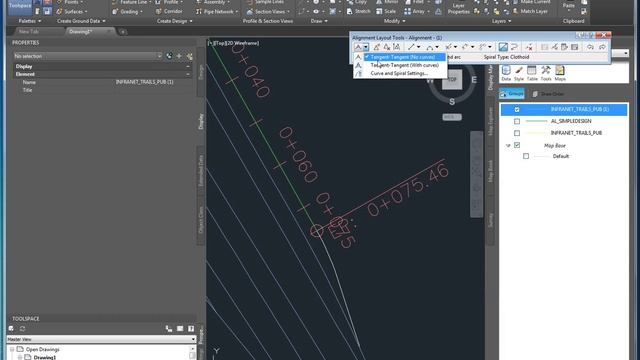The width and height of the screenshot is (640, 360).
Task: Toggle checkbox for INFRANET_TRAILS_PUB layer
Action: coord(517,133)
